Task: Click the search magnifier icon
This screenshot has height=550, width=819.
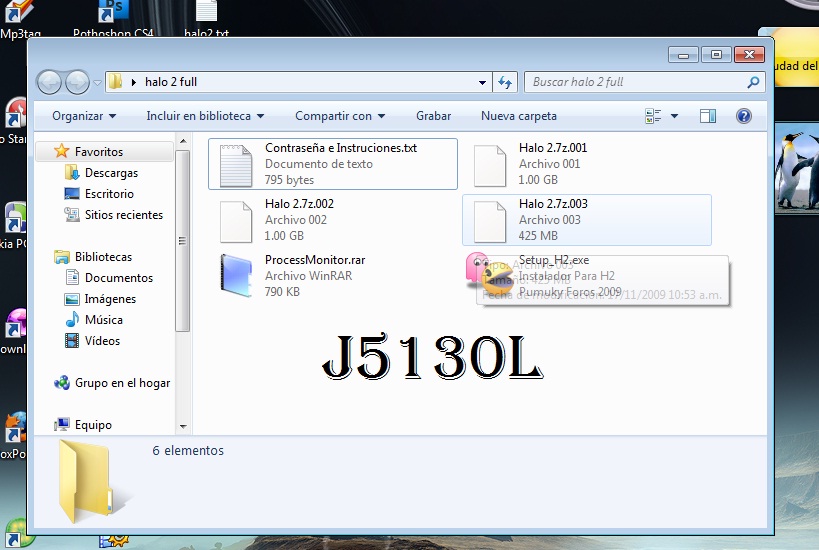Action: (753, 82)
